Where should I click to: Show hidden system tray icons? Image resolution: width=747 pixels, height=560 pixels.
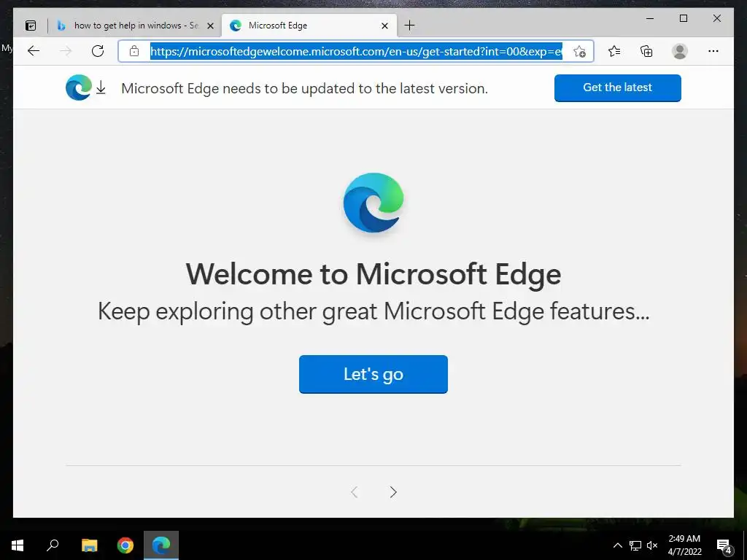617,545
